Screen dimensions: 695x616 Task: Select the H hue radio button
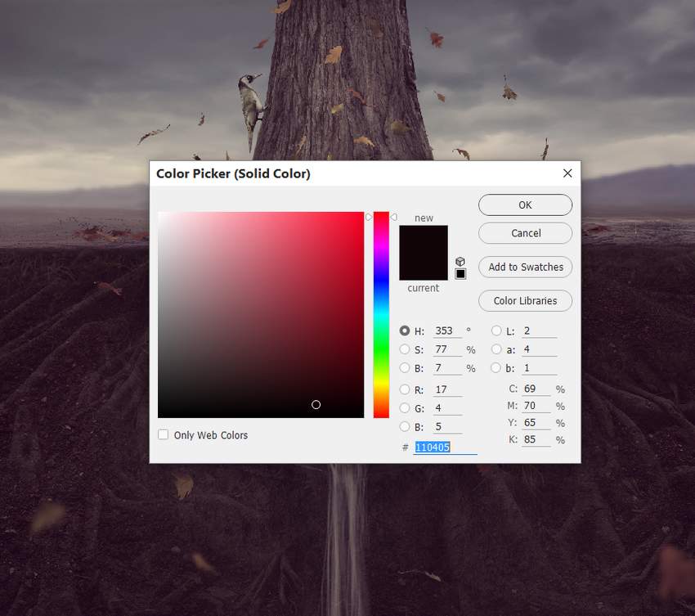pyautogui.click(x=404, y=330)
